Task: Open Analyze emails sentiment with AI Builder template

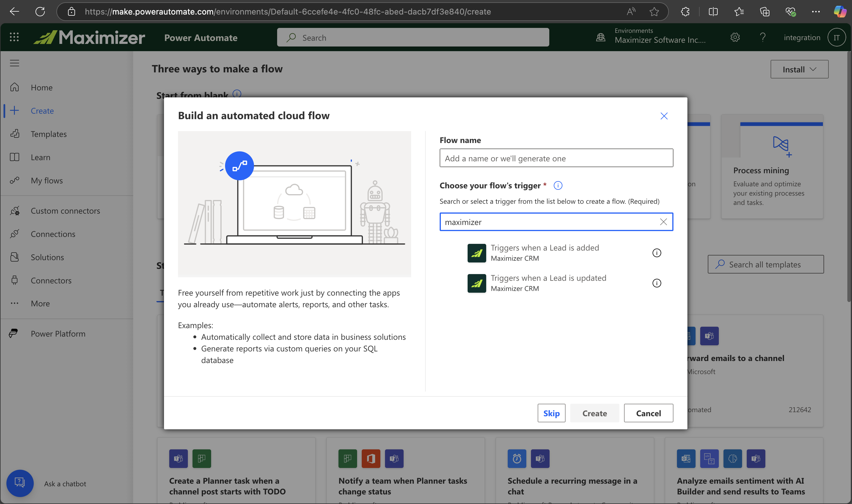Action: tap(744, 470)
